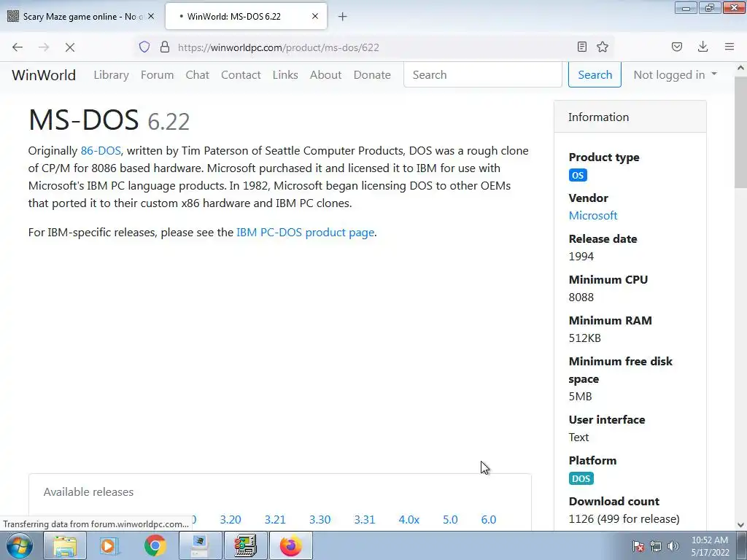
Task: Click the blue Search button
Action: [x=595, y=75]
